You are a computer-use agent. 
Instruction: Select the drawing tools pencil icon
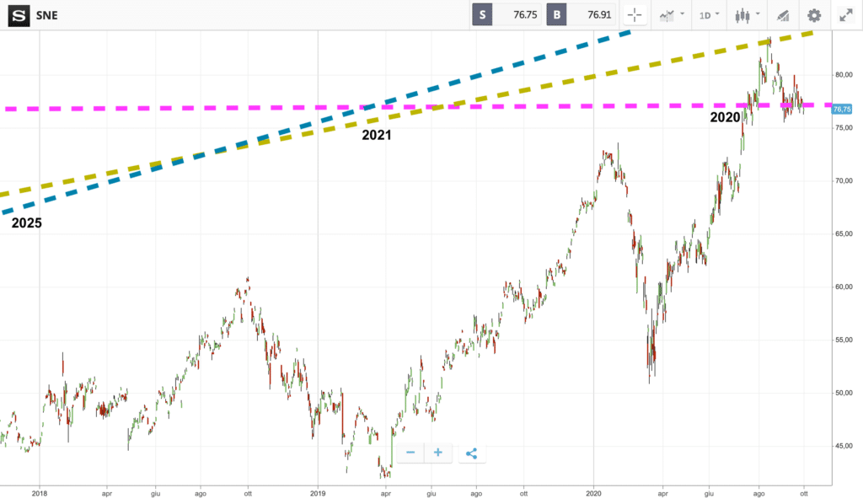pos(783,15)
